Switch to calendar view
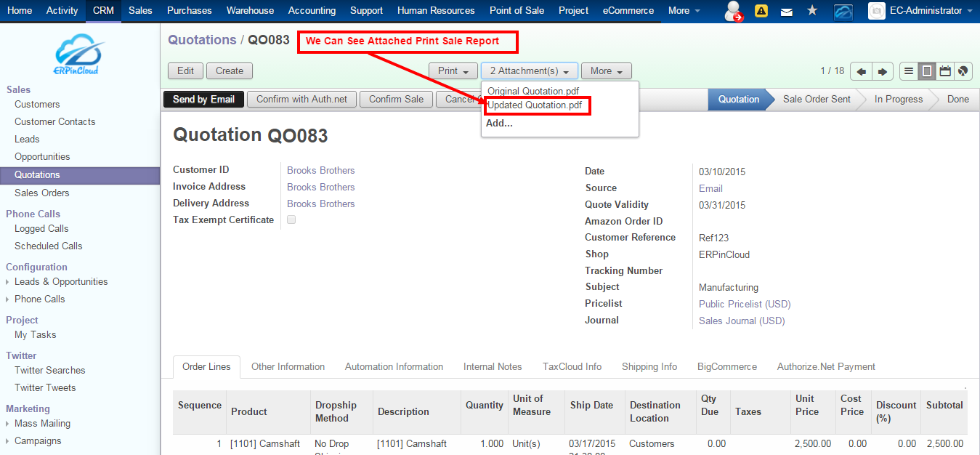Image resolution: width=980 pixels, height=455 pixels. coord(945,71)
